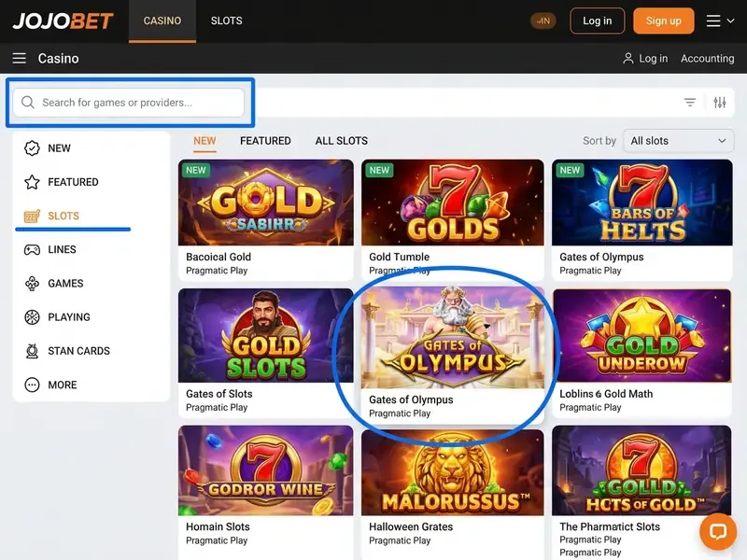The image size is (747, 560).
Task: Open GAMES in the sidebar menu
Action: [x=65, y=284]
